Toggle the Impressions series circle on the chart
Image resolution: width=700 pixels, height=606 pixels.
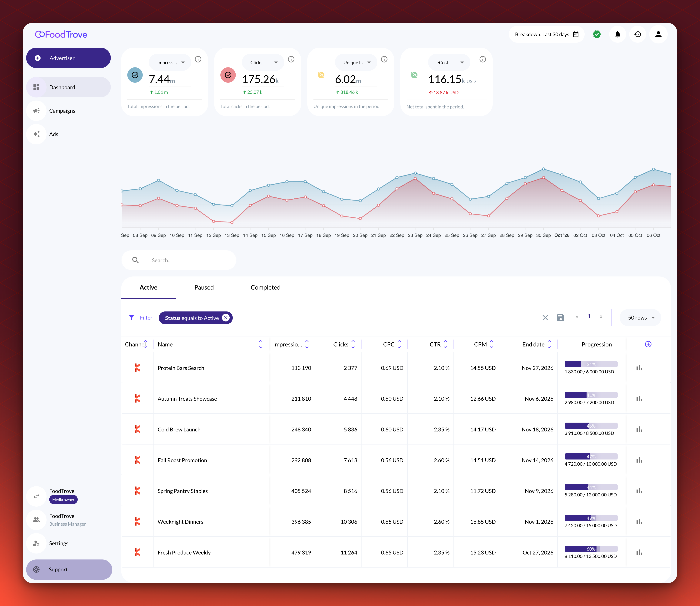(x=135, y=75)
